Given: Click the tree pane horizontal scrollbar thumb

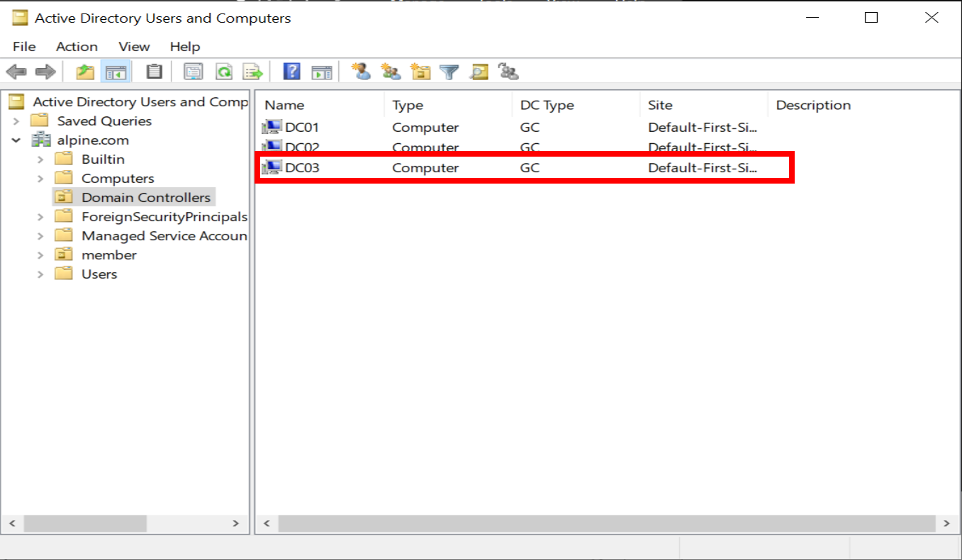Looking at the screenshot, I should [85, 524].
